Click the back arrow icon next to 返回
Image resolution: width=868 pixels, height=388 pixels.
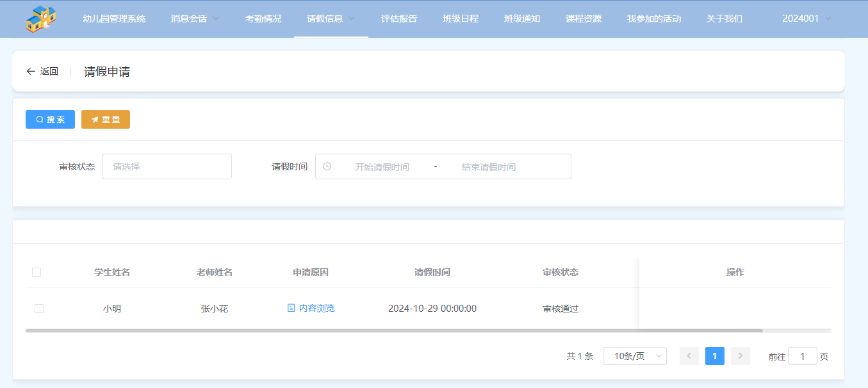pyautogui.click(x=31, y=72)
